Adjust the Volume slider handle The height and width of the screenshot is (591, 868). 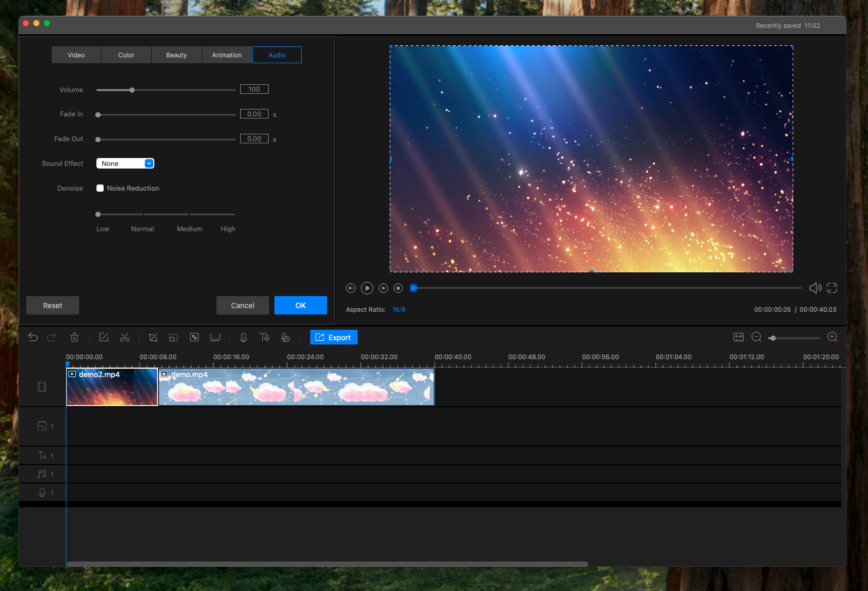point(132,90)
